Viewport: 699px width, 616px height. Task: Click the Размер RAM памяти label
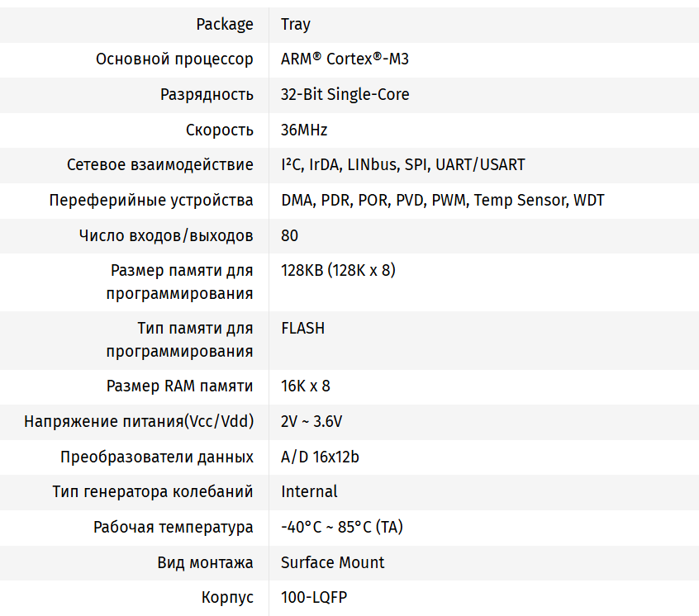[180, 386]
